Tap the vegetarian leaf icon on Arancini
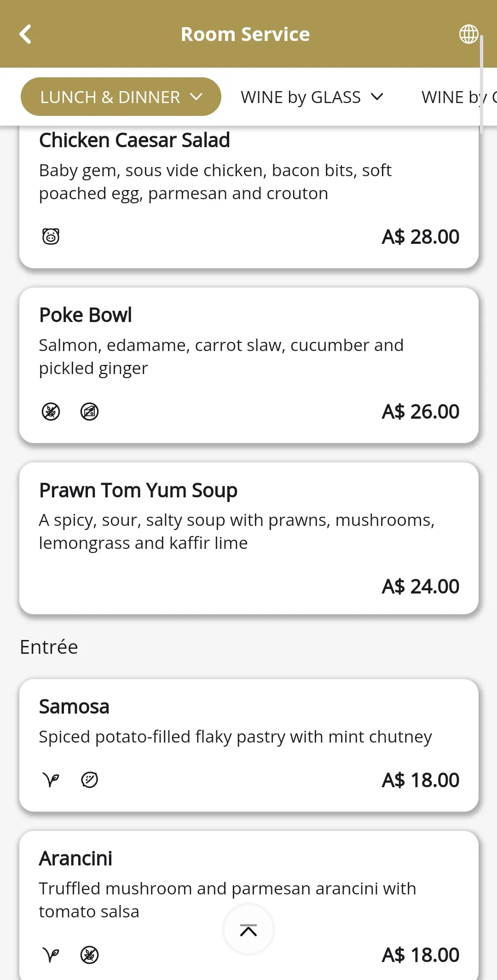 51,955
